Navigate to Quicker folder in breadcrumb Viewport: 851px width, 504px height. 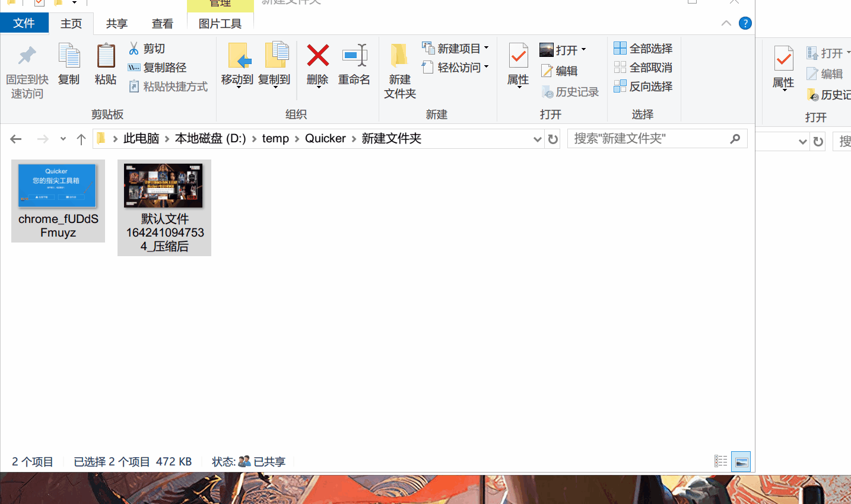point(325,139)
